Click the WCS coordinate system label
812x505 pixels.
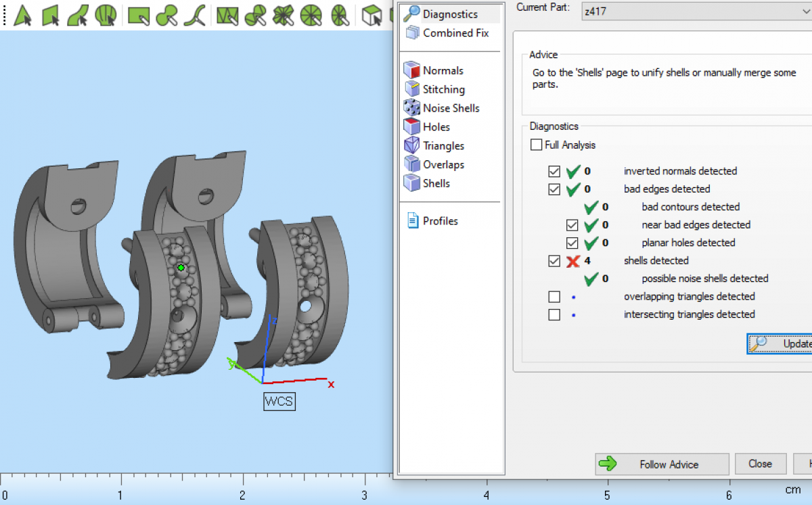pyautogui.click(x=279, y=402)
